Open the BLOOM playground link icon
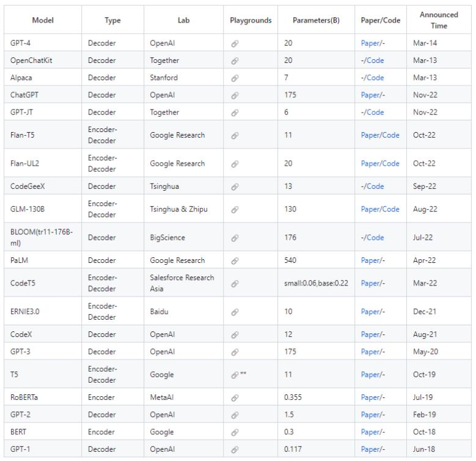Image resolution: width=476 pixels, height=461 pixels. [234, 238]
